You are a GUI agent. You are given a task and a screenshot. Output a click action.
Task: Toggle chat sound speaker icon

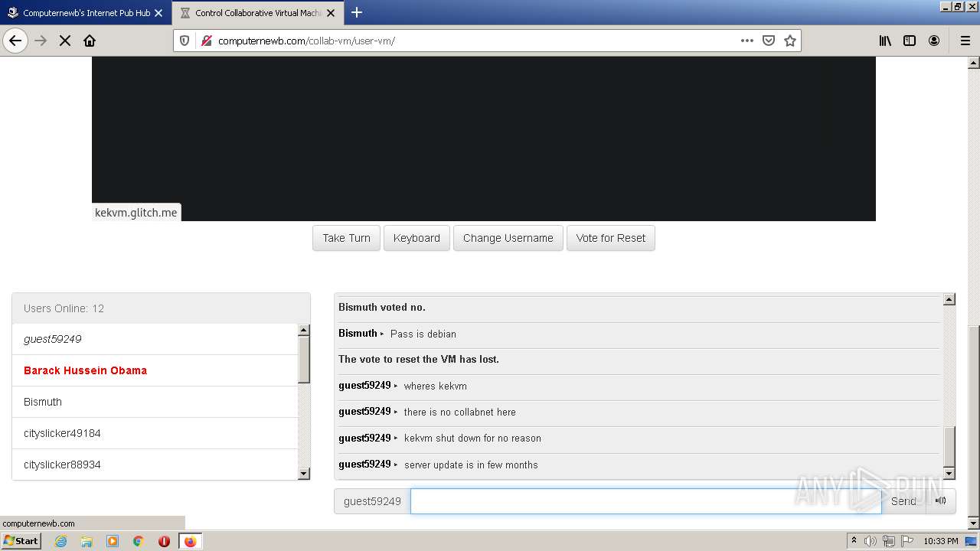tap(941, 501)
